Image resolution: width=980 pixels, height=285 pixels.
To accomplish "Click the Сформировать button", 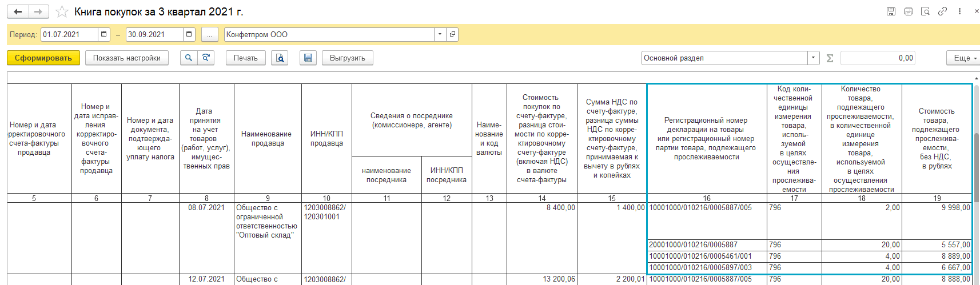I will pos(43,58).
